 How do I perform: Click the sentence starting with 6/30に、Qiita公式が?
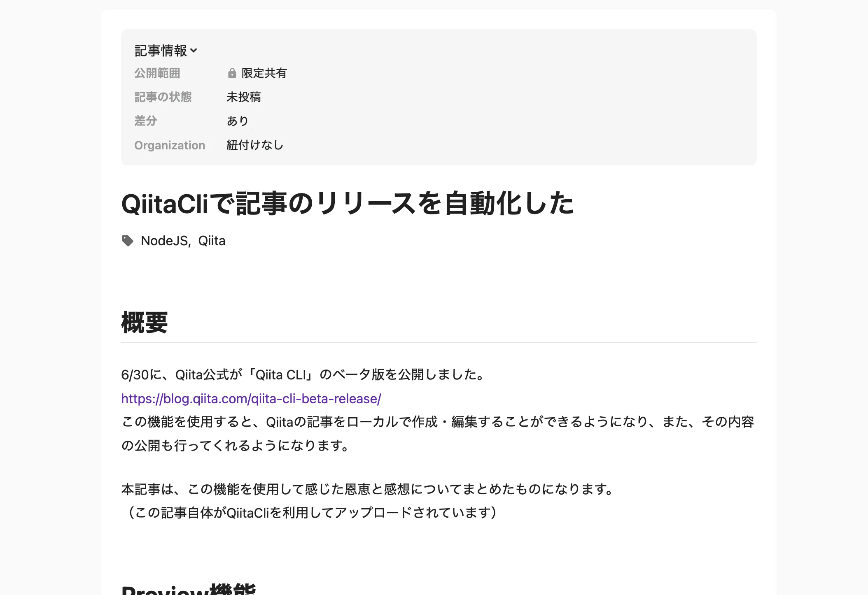(x=304, y=374)
